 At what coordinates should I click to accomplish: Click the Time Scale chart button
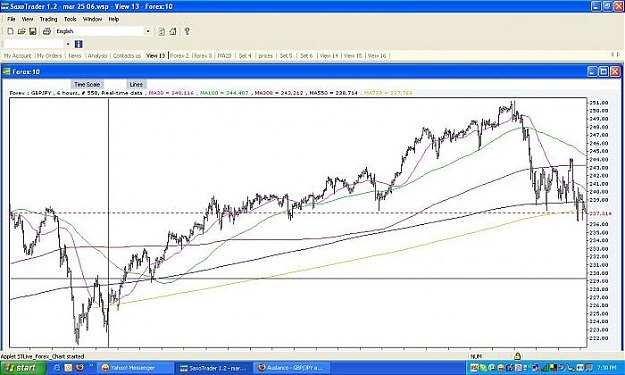tap(87, 84)
